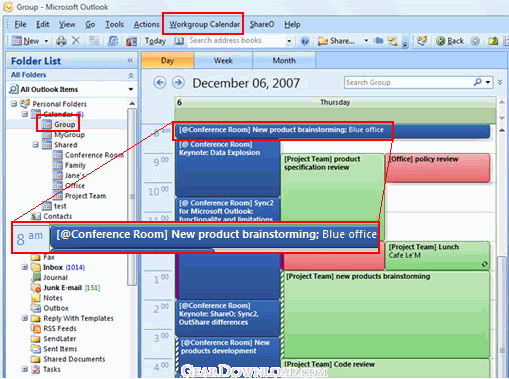Select the Office policy review appointment
Image resolution: width=509 pixels, height=379 pixels.
(x=438, y=168)
